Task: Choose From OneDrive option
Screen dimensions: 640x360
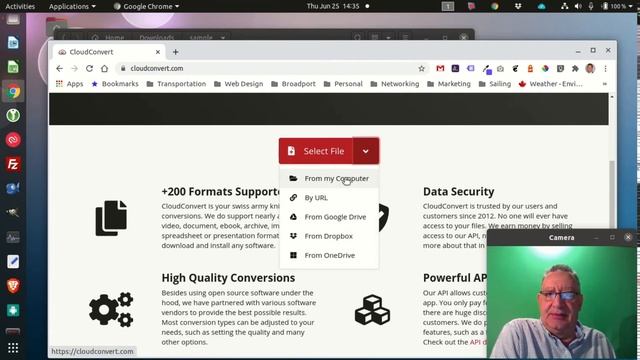Action: point(329,255)
